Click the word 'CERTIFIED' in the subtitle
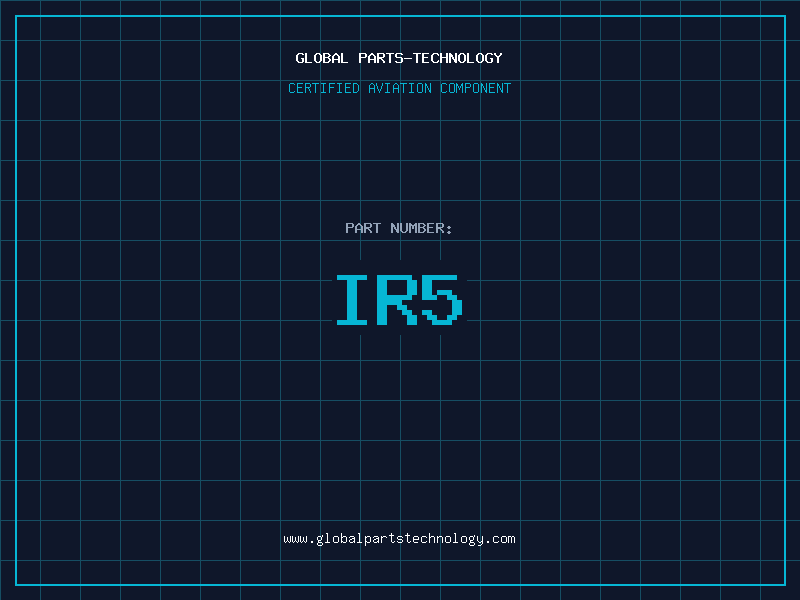800x600 pixels. pos(324,88)
